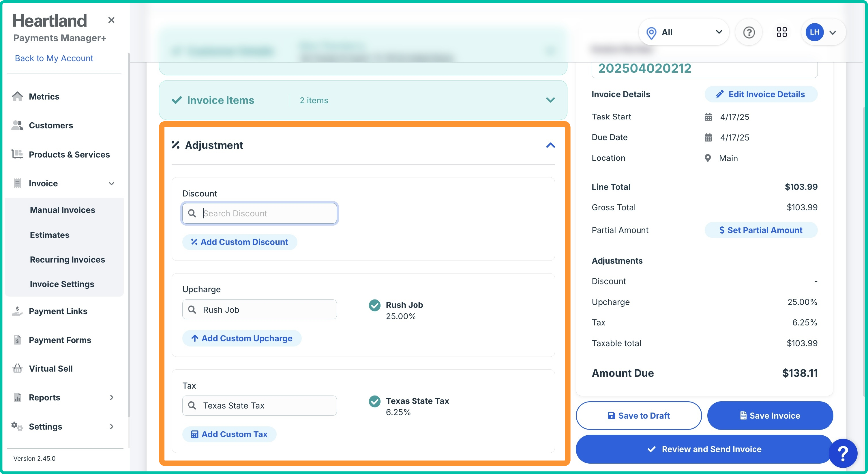Viewport: 868px width, 474px height.
Task: Expand the Invoice Items section
Action: point(550,100)
